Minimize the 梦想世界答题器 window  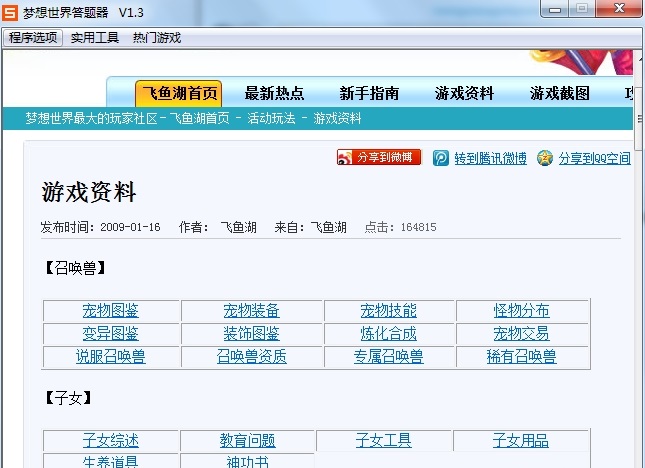555,9
